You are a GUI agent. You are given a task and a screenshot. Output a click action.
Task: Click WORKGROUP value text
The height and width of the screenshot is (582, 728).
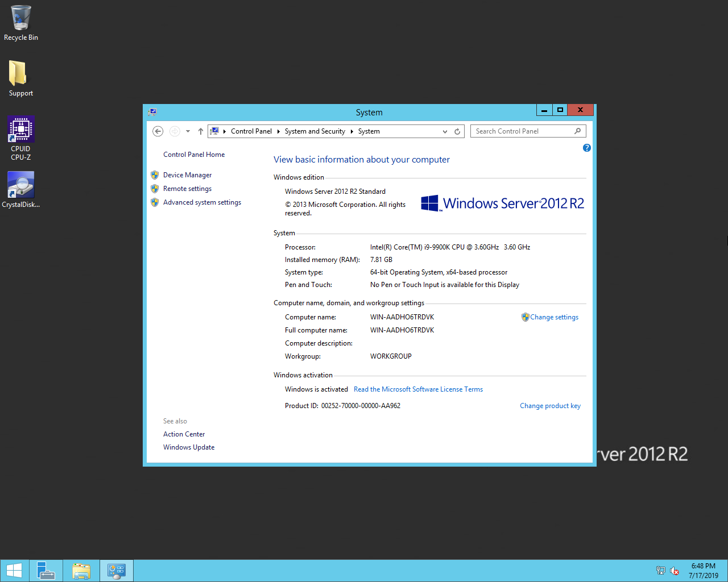pos(391,356)
